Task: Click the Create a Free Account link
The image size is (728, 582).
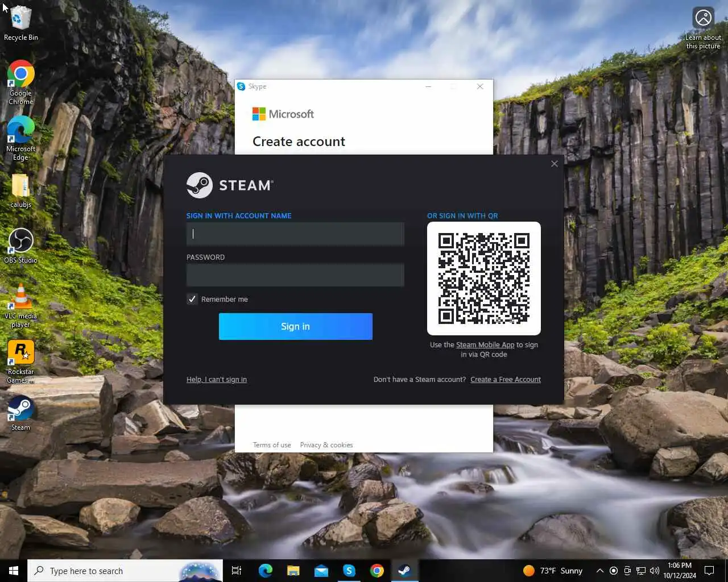Action: click(506, 380)
